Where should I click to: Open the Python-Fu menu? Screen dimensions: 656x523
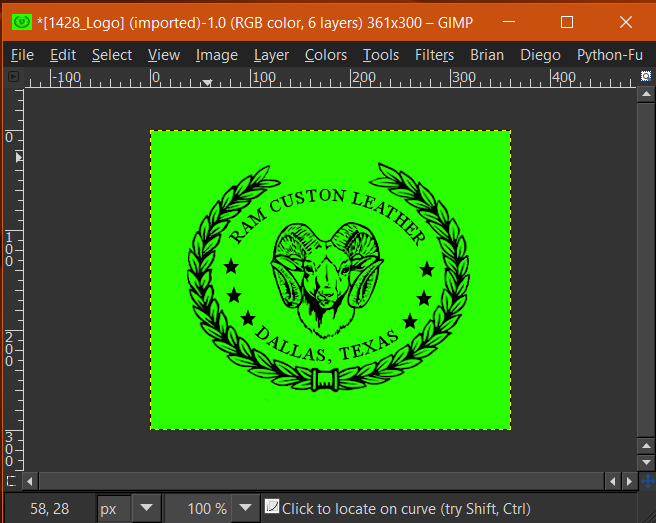click(x=610, y=55)
